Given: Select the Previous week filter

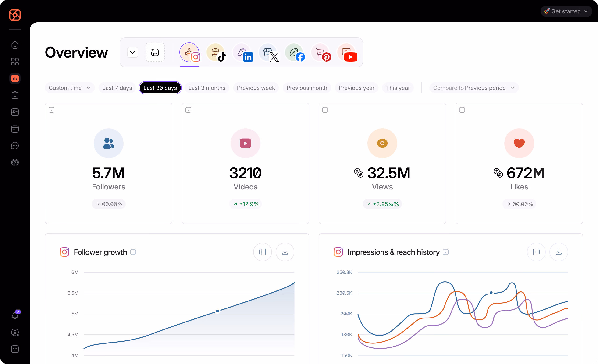Looking at the screenshot, I should 256,88.
